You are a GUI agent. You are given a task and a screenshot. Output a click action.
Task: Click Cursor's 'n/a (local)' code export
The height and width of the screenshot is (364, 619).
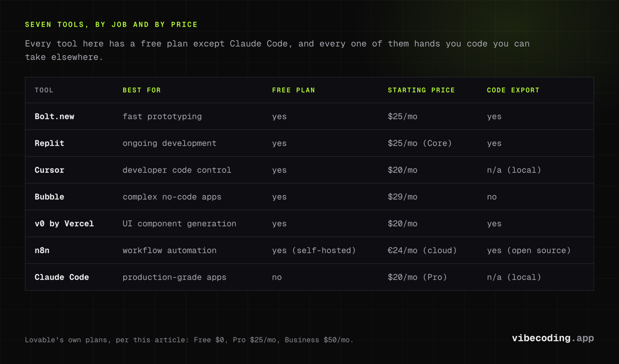514,170
